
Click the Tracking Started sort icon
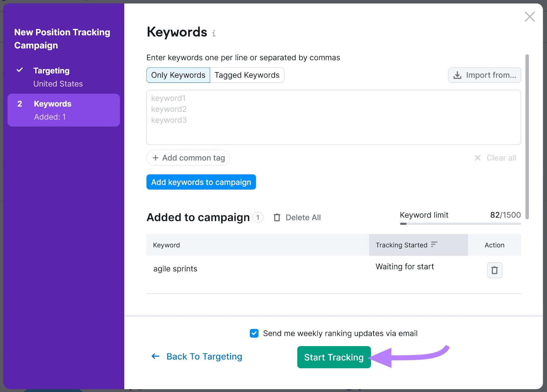(x=434, y=245)
